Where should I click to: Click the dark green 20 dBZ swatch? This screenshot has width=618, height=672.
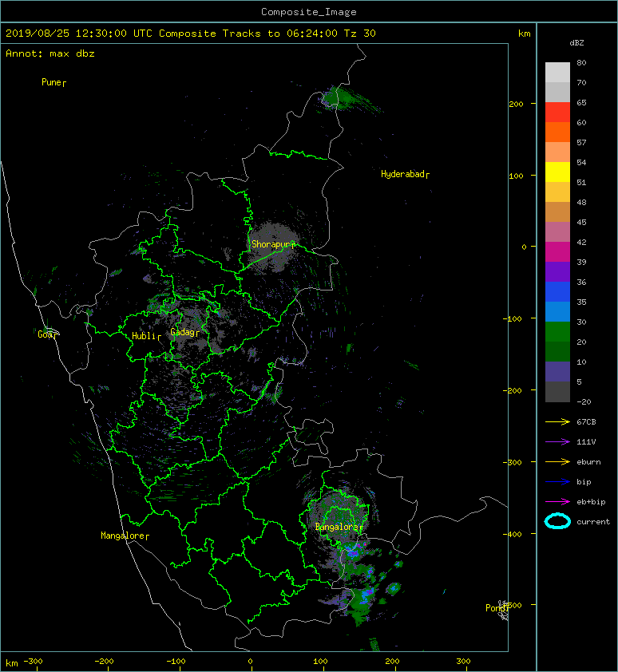click(x=557, y=351)
